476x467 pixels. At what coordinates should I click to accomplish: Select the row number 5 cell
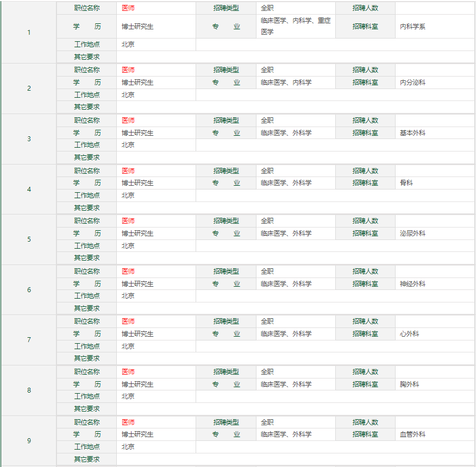(x=29, y=239)
